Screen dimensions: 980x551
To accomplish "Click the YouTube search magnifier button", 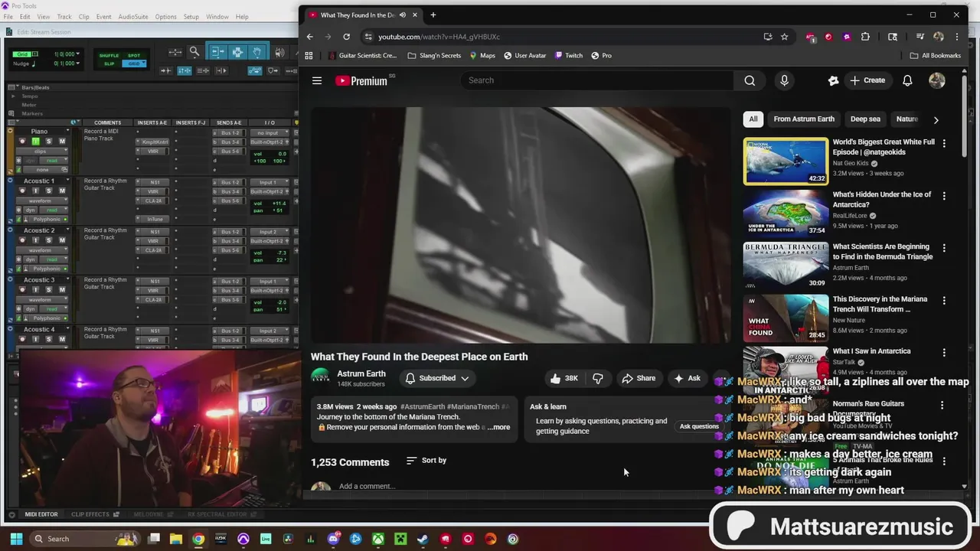I will [750, 80].
